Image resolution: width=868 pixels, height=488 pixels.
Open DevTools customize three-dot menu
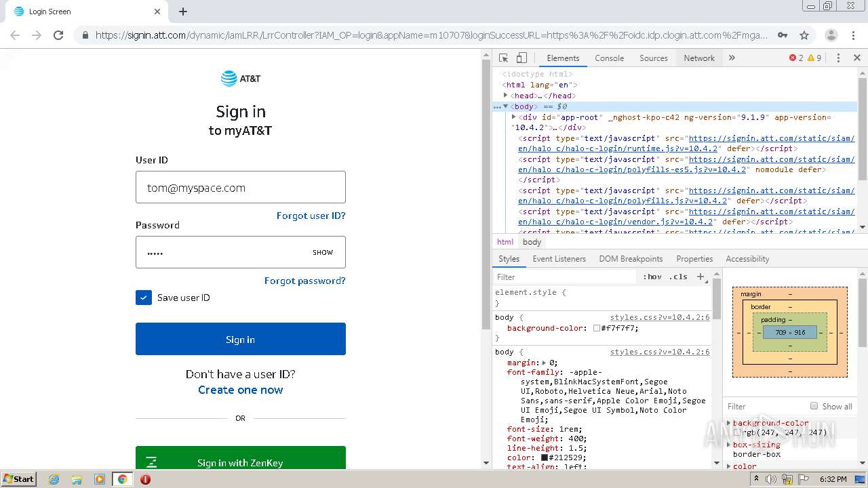838,58
